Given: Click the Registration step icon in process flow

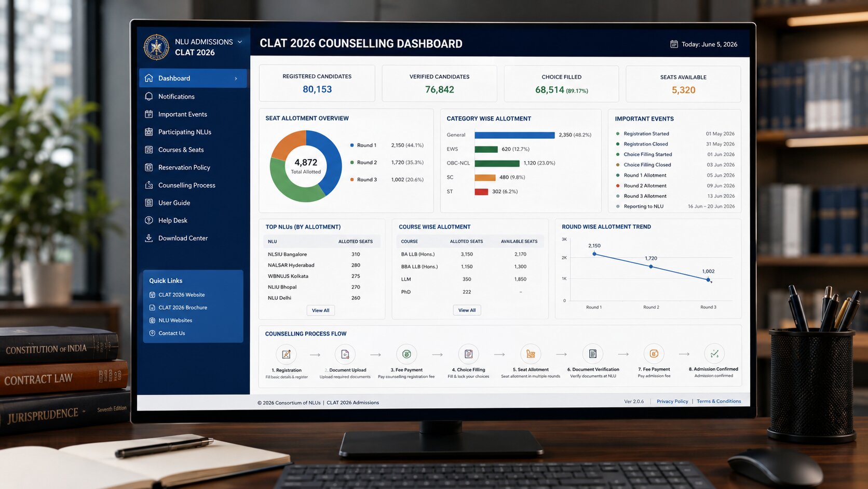Looking at the screenshot, I should click(x=286, y=354).
